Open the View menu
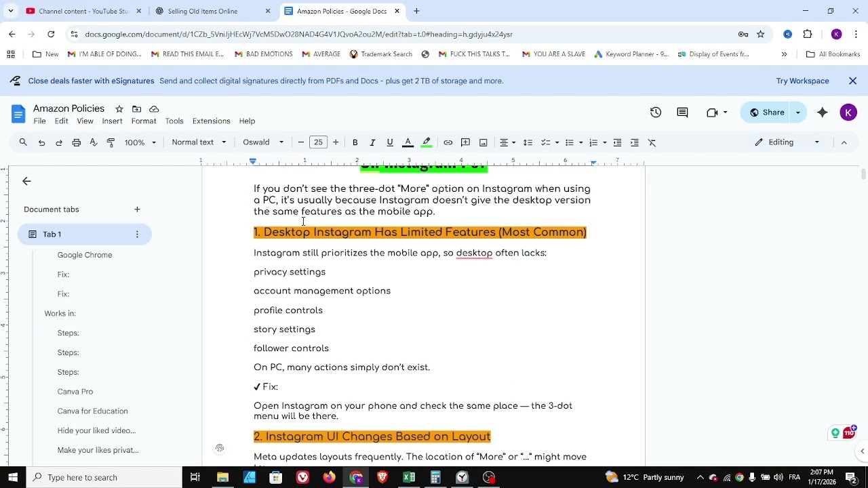 (x=85, y=121)
